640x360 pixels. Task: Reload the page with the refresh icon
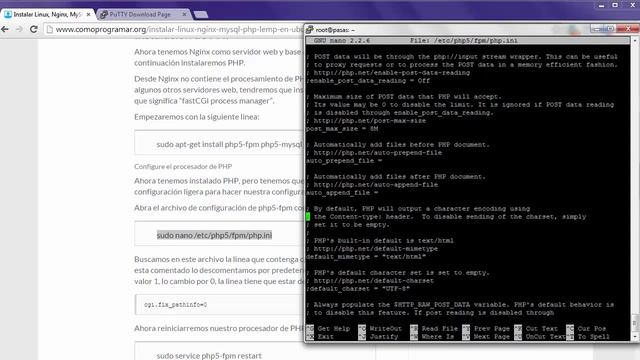[x=34, y=29]
